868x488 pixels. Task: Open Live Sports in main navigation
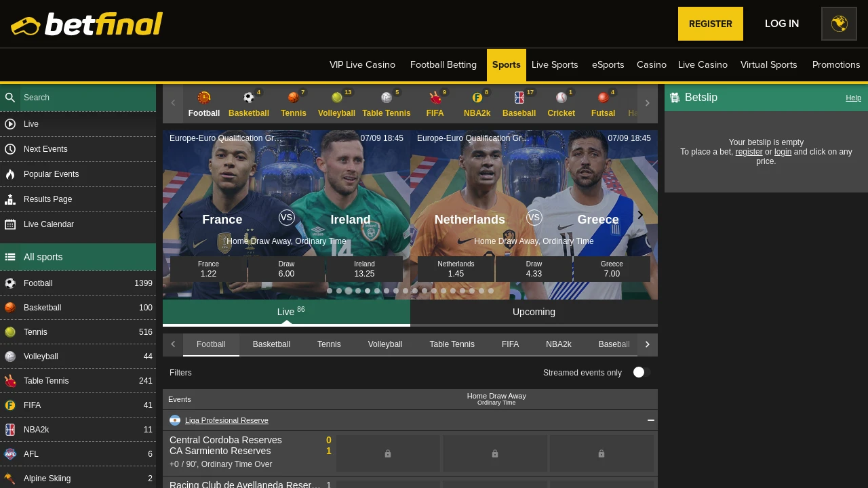555,65
